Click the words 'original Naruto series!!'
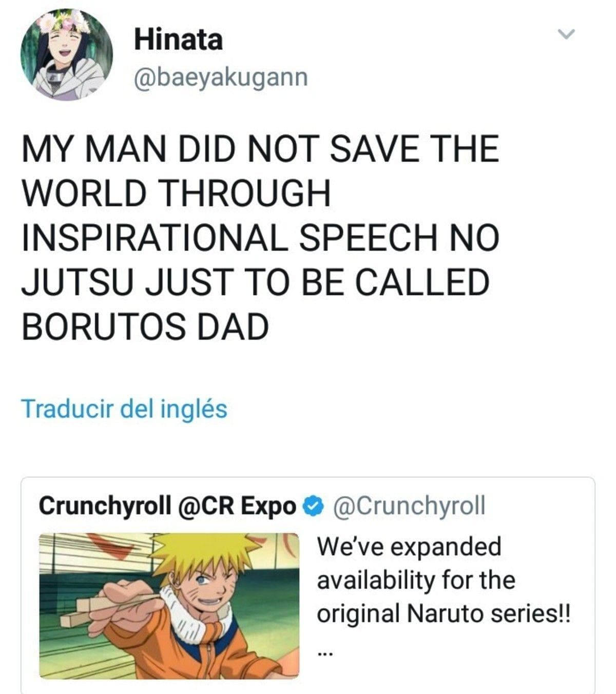The height and width of the screenshot is (694, 616). click(444, 613)
